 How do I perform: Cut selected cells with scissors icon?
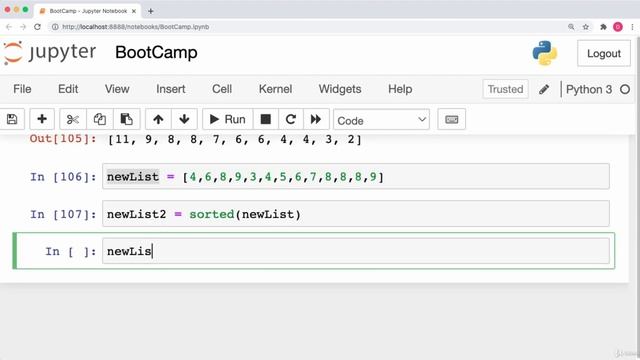pyautogui.click(x=73, y=119)
